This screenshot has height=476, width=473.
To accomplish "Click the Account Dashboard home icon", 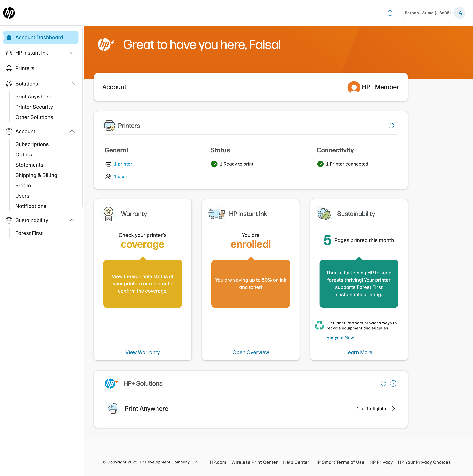I will [9, 38].
